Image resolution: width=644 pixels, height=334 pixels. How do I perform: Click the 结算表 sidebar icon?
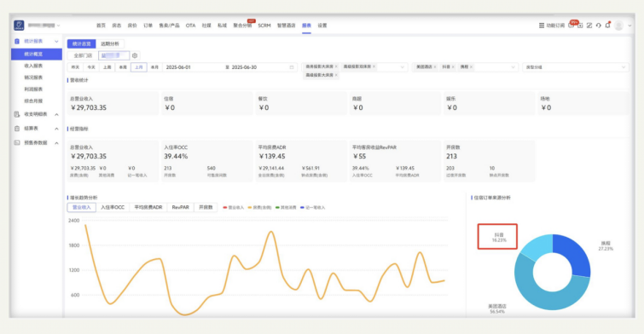pyautogui.click(x=17, y=129)
